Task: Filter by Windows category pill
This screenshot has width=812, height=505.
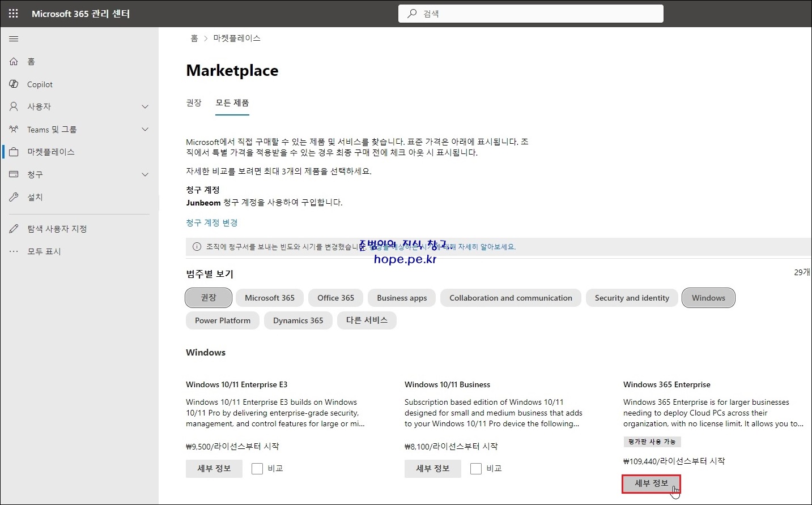Action: click(708, 298)
